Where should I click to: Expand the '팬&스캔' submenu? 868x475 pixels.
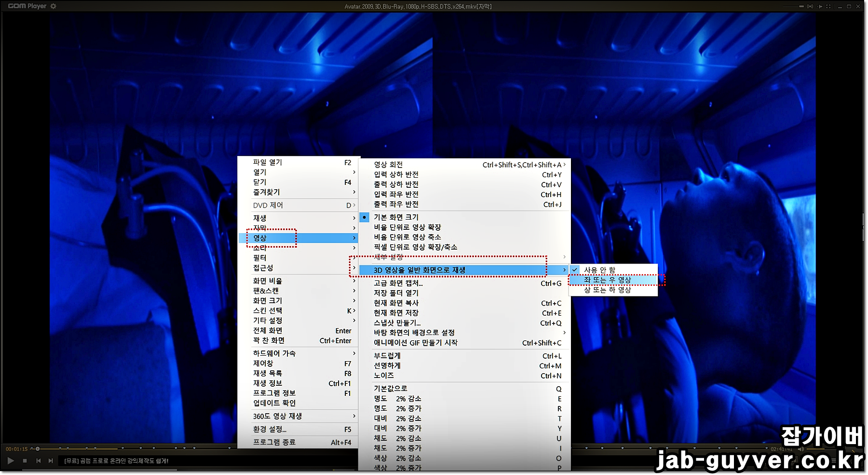pyautogui.click(x=298, y=291)
